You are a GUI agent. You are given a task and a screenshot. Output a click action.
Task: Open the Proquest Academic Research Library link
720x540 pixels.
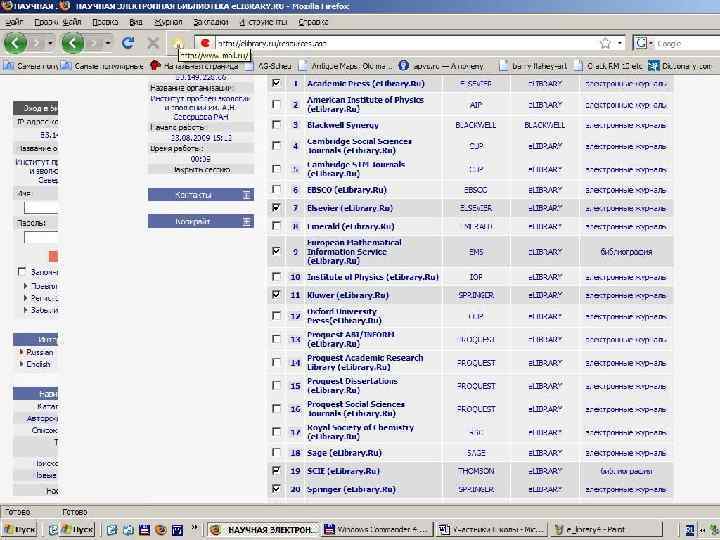(x=365, y=362)
